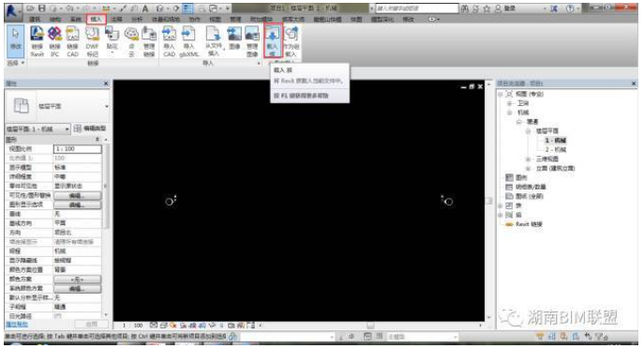Collapse the Views root node in Project Browser
The height and width of the screenshot is (349, 644).
click(501, 94)
